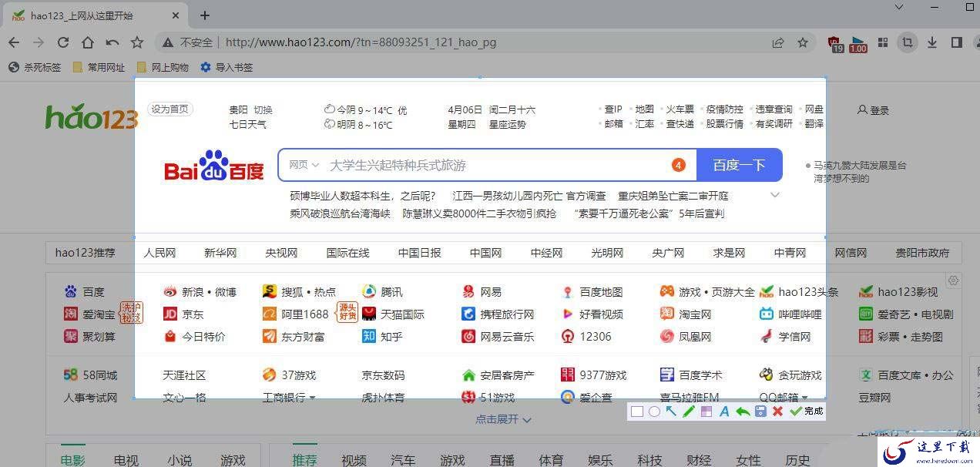Click the star icon beside the undo arrow
Image resolution: width=980 pixels, height=467 pixels.
click(137, 42)
